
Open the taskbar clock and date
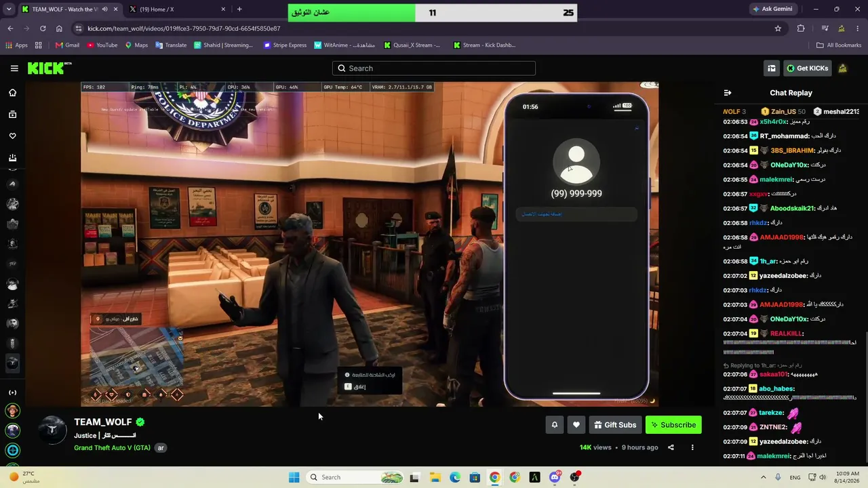point(848,477)
